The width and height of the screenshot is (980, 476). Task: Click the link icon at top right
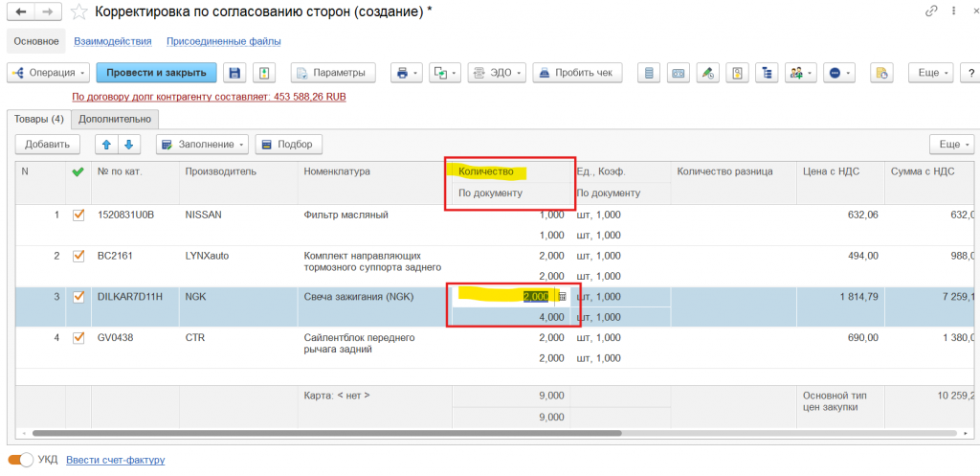pyautogui.click(x=931, y=11)
